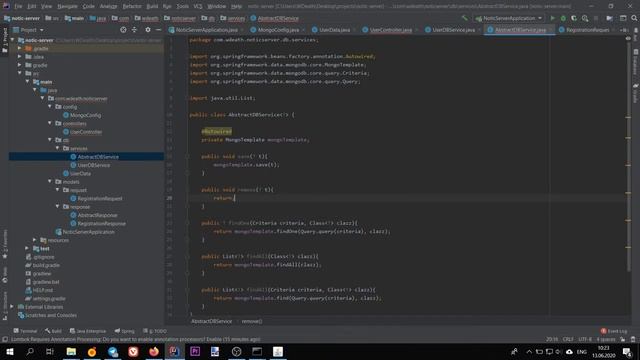Screen dimensions: 640x360
Task: Open File Explorer from the taskbar
Action: click(x=71, y=351)
